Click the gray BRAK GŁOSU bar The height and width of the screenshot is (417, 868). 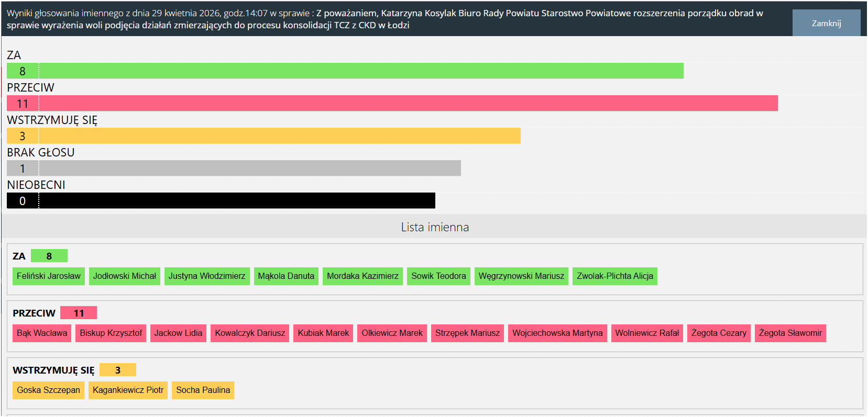pyautogui.click(x=234, y=168)
